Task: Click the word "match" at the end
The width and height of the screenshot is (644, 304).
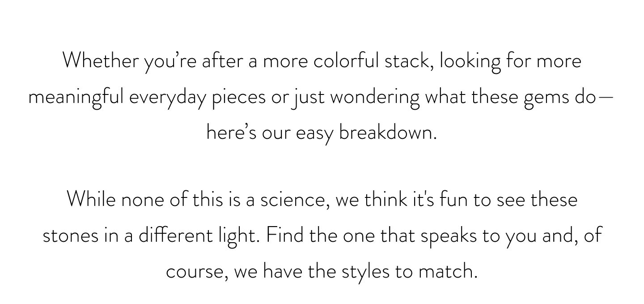Action: 447,271
